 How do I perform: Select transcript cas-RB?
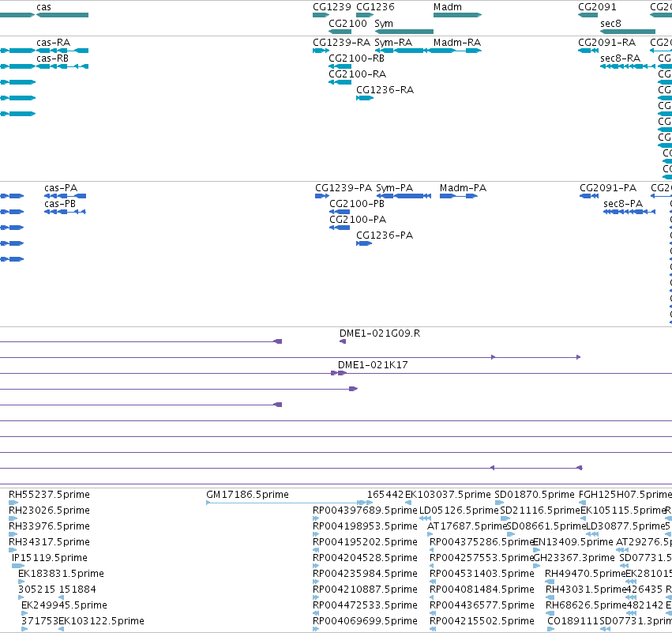click(x=62, y=66)
